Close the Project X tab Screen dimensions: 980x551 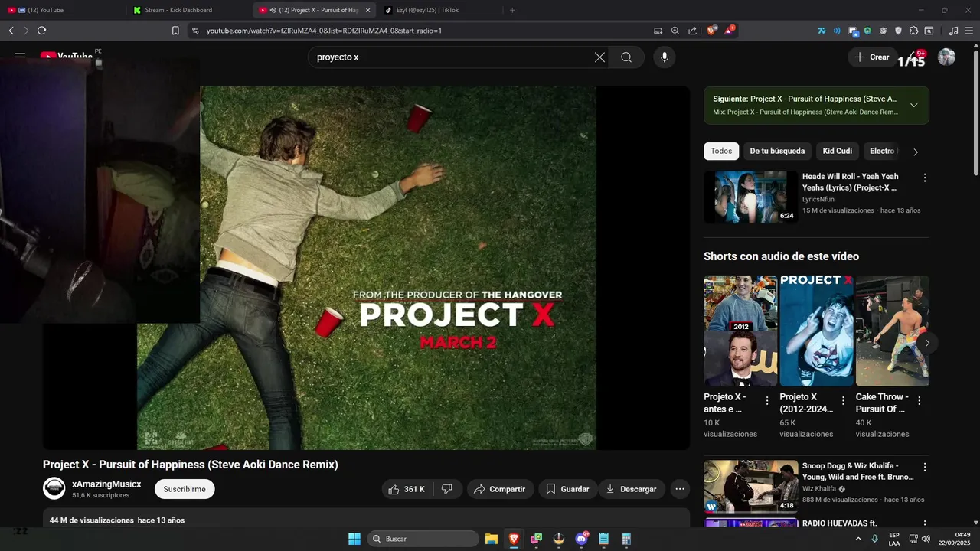pos(367,10)
